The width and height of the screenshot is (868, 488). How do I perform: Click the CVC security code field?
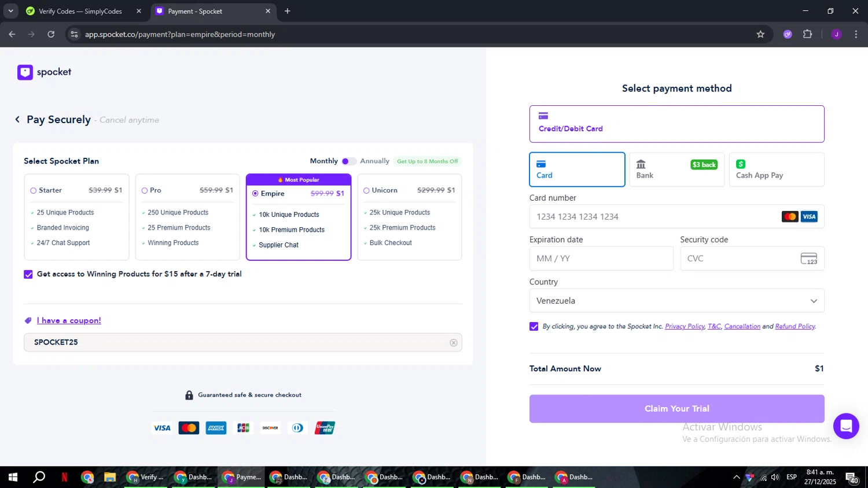pos(752,258)
